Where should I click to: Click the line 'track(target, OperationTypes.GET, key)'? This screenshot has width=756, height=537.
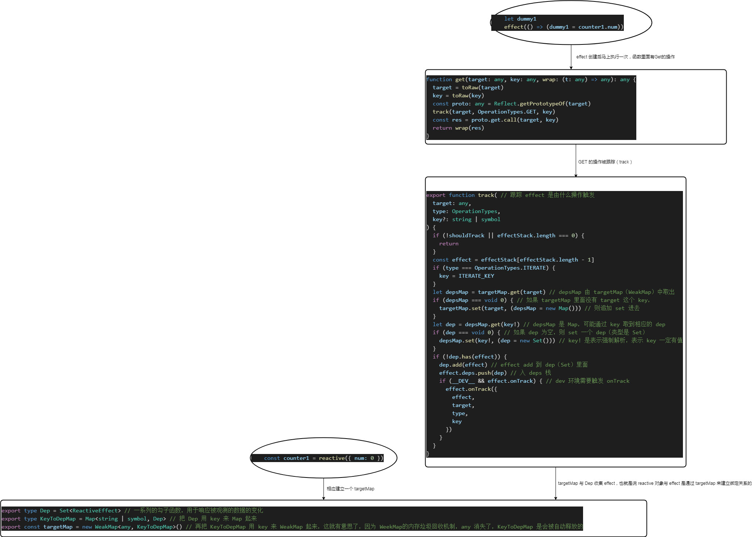493,112
